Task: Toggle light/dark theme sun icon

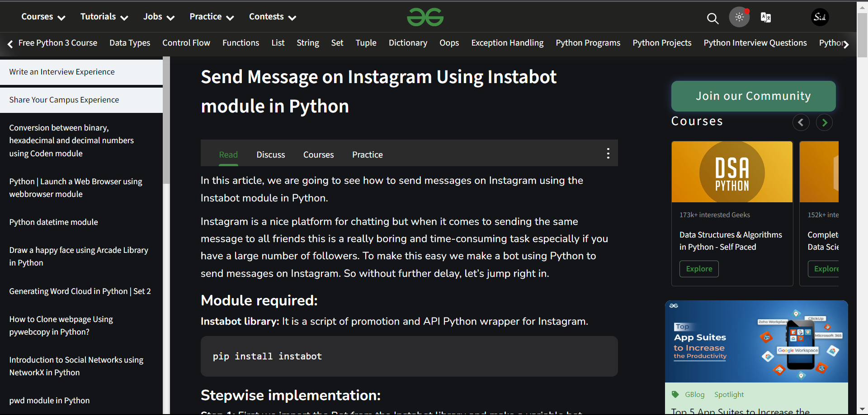Action: click(x=739, y=17)
